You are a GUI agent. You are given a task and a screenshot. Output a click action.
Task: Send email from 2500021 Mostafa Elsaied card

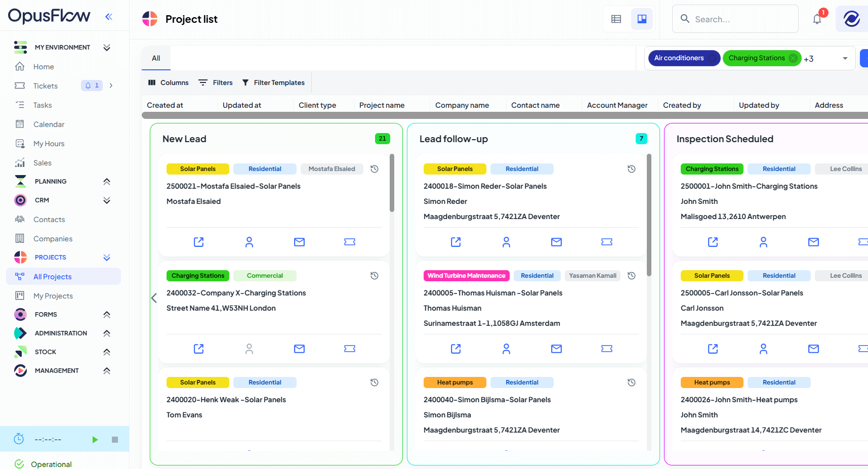pyautogui.click(x=300, y=242)
